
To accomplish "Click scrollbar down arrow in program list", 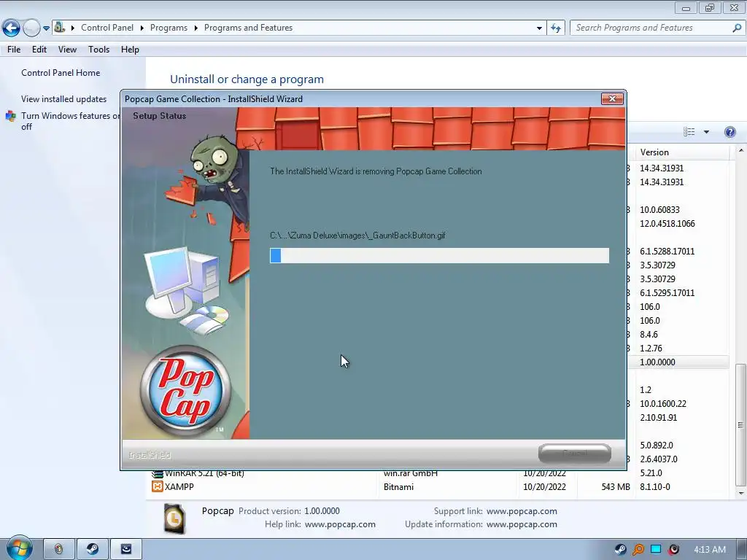I will [x=741, y=494].
